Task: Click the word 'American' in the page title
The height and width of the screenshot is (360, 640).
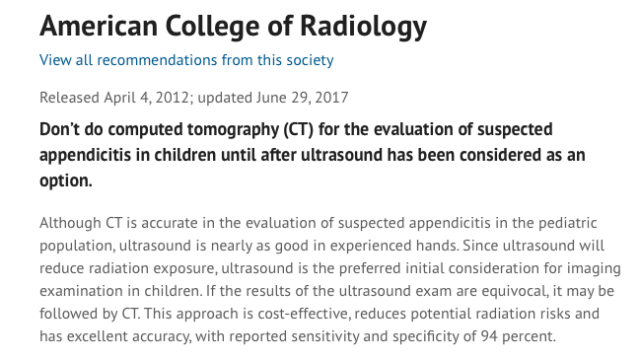Action: pos(98,27)
